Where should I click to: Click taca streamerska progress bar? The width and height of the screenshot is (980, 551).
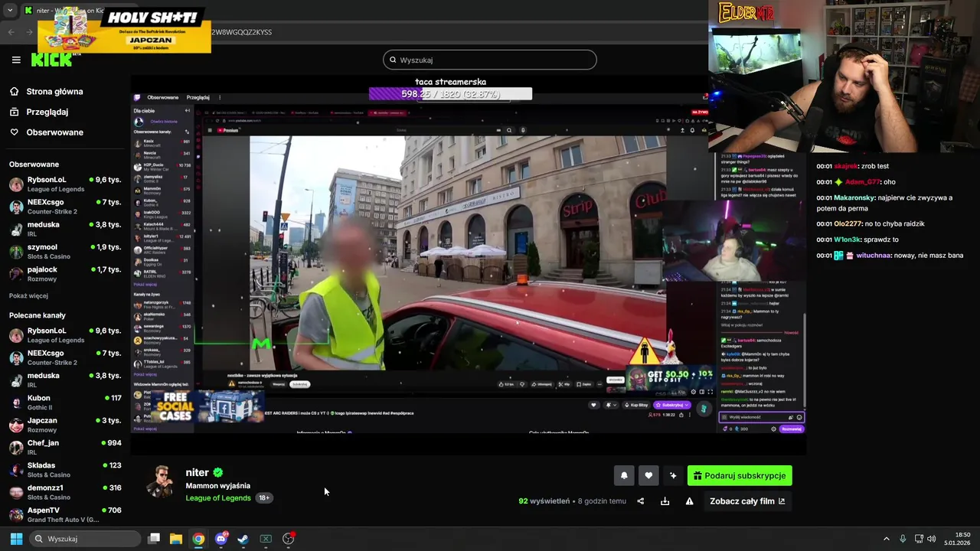[x=450, y=94]
